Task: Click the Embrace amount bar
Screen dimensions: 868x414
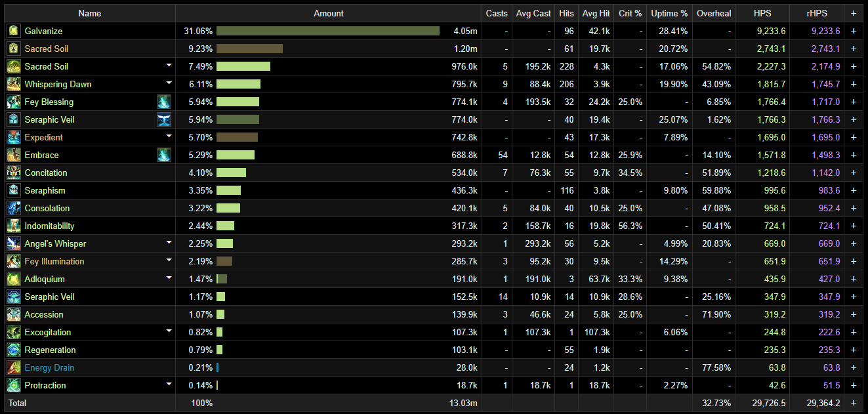Action: click(236, 155)
